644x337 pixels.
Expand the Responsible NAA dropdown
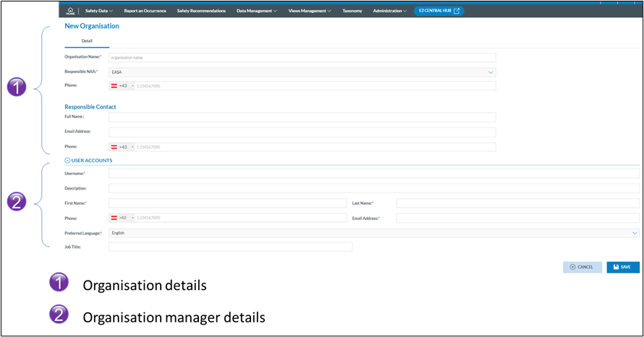(491, 72)
